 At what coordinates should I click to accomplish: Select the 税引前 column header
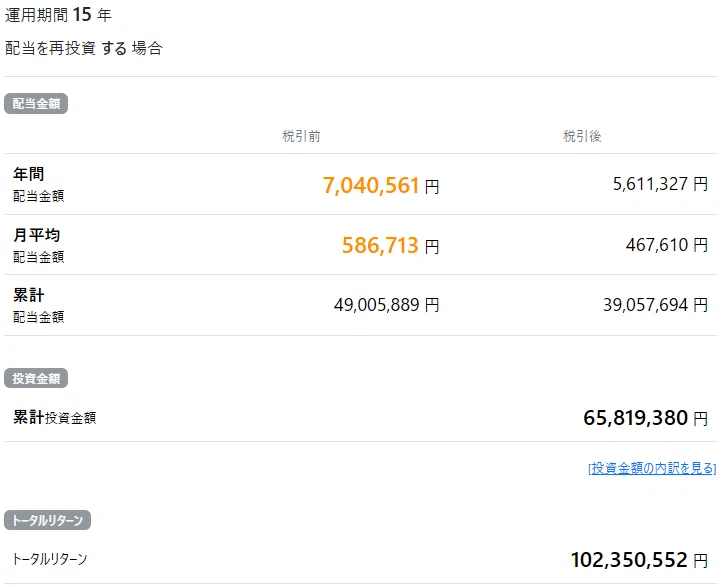pos(301,136)
